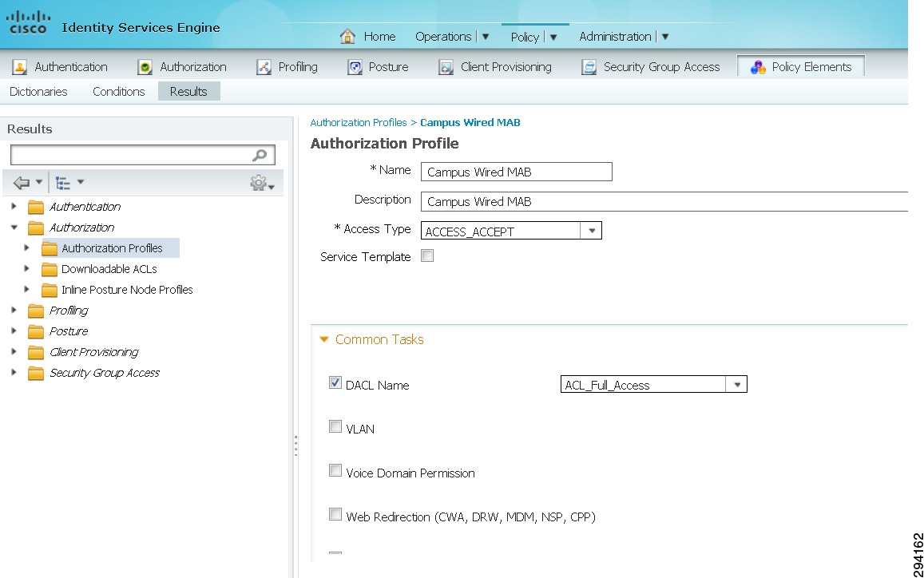Click the Cisco logo

pyautogui.click(x=28, y=22)
